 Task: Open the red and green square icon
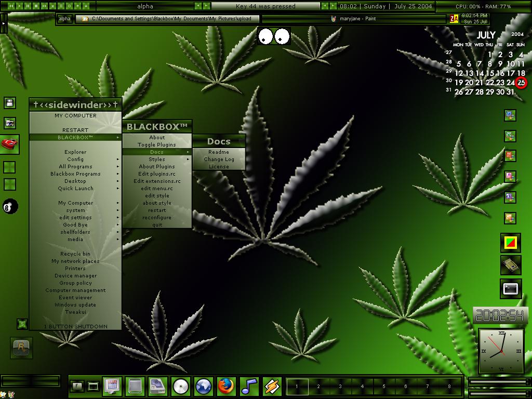[511, 243]
